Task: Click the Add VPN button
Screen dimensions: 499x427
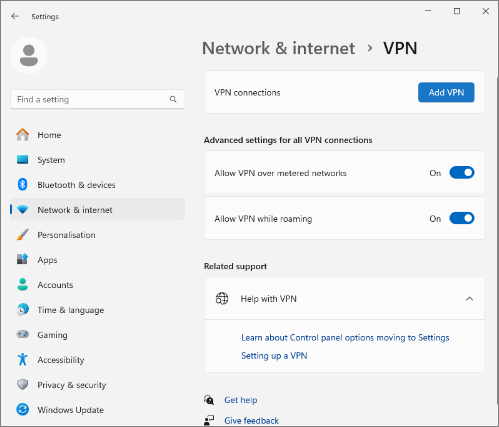Action: pos(446,92)
